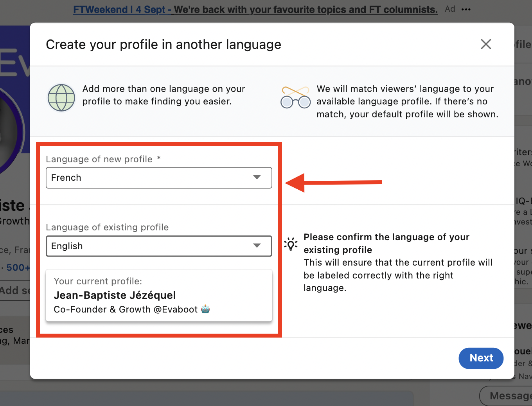
Task: Click the robot emoji after @Evaboot
Action: (x=205, y=309)
